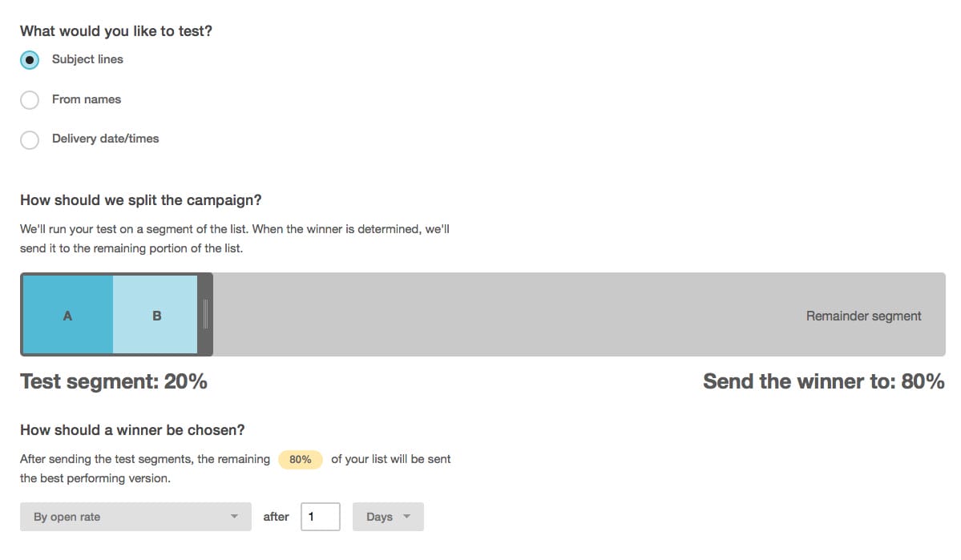Click the word "after" beside the dropdown
This screenshot has height=560, width=961.
point(276,516)
